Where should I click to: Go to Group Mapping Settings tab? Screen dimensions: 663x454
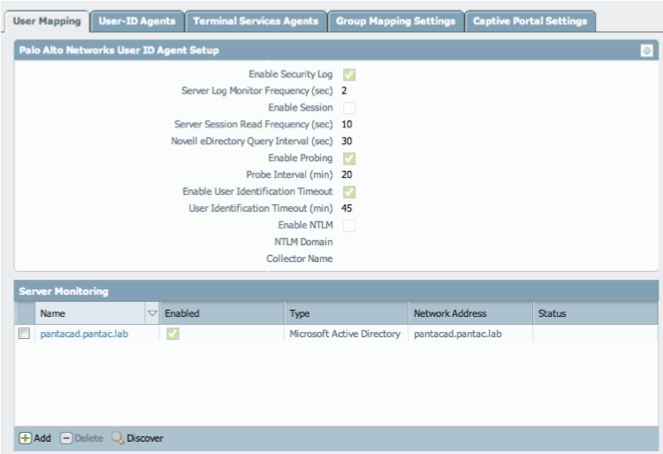coord(395,20)
